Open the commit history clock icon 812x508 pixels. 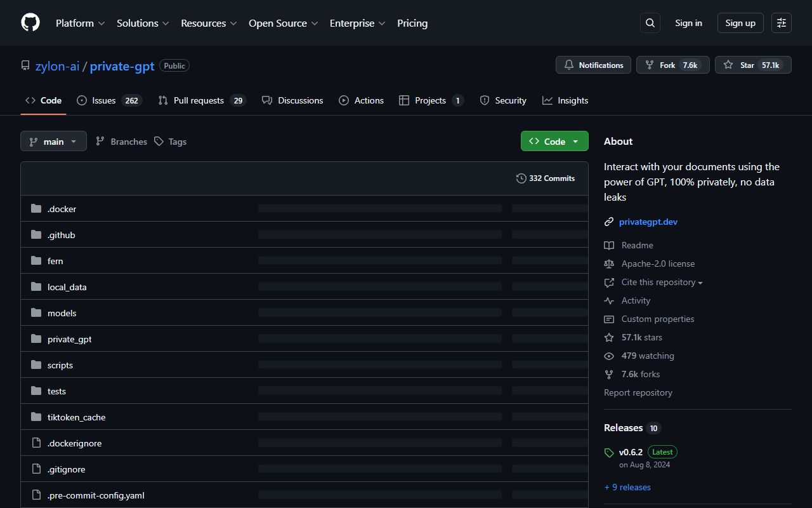tap(521, 178)
